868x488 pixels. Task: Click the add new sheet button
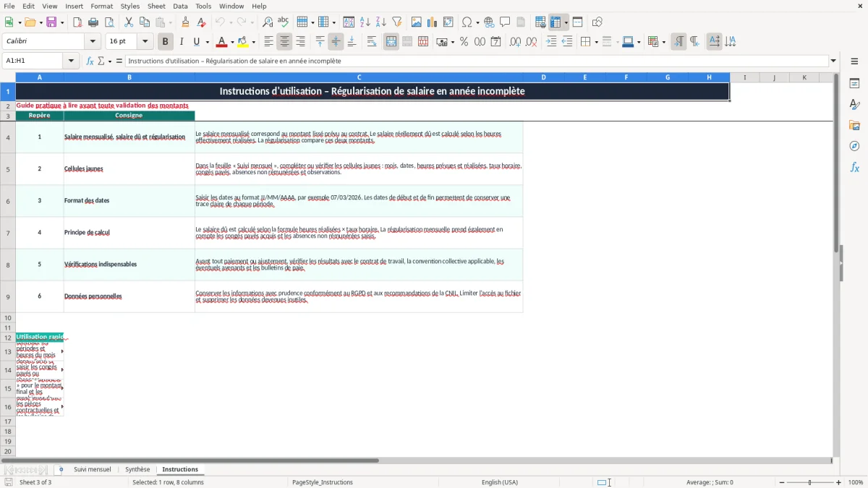click(61, 469)
